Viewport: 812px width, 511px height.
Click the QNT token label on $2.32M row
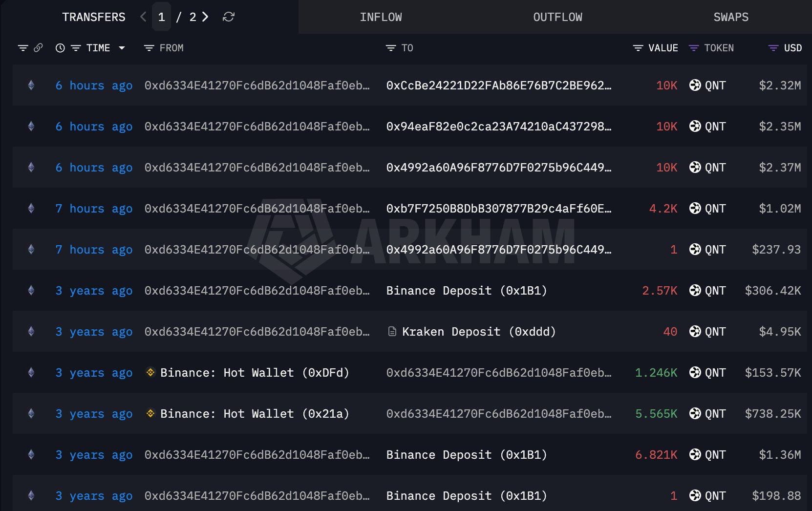click(715, 85)
